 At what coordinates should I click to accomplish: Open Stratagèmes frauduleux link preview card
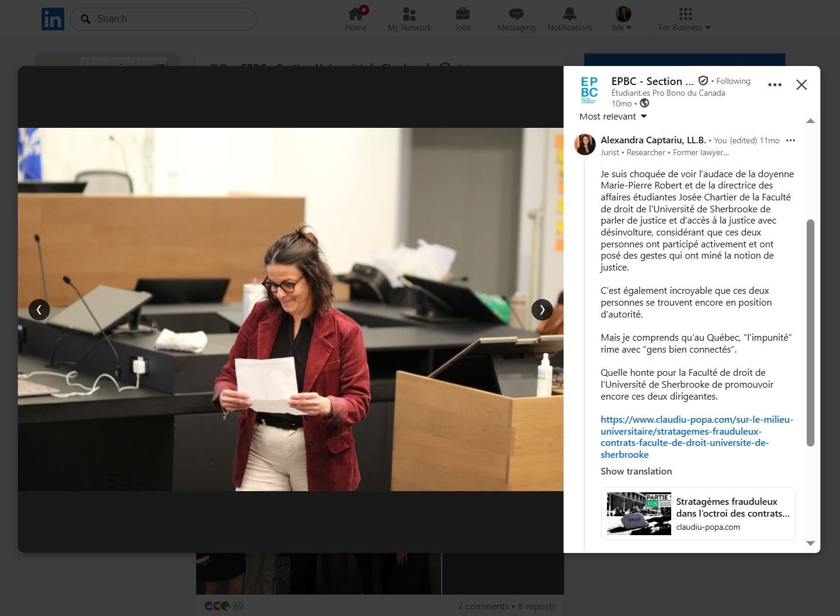pos(699,514)
